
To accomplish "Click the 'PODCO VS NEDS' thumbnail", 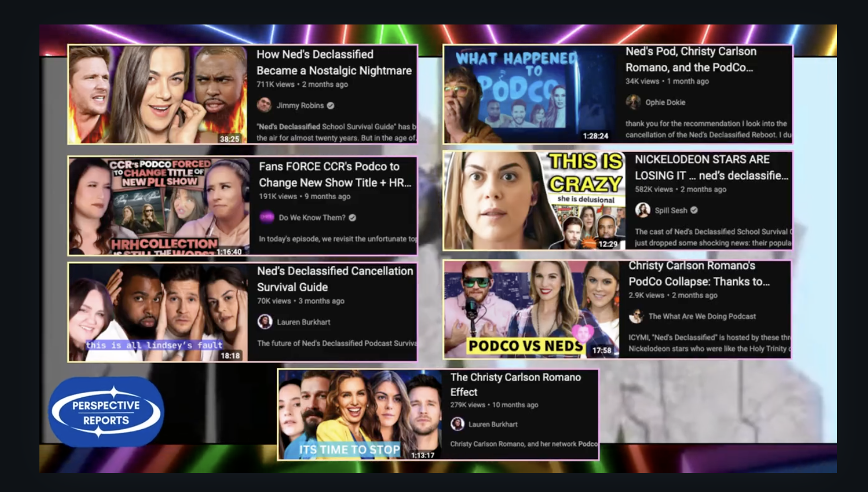I will tap(532, 309).
